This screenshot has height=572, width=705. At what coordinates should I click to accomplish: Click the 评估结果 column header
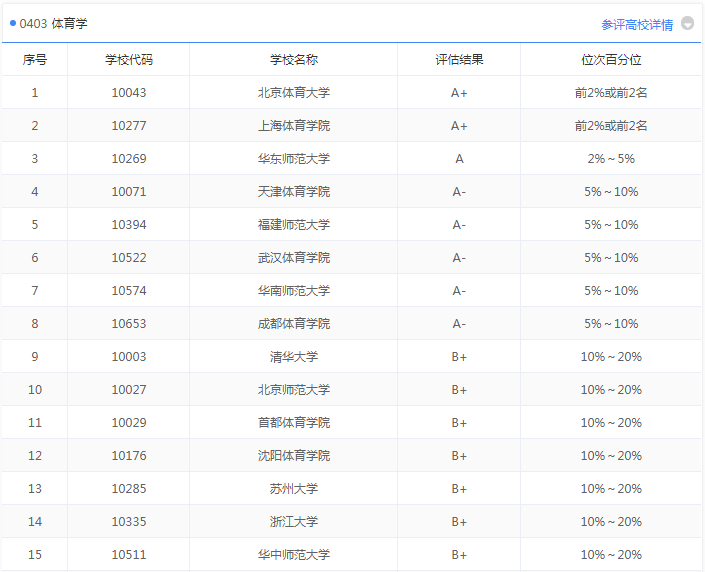click(459, 59)
